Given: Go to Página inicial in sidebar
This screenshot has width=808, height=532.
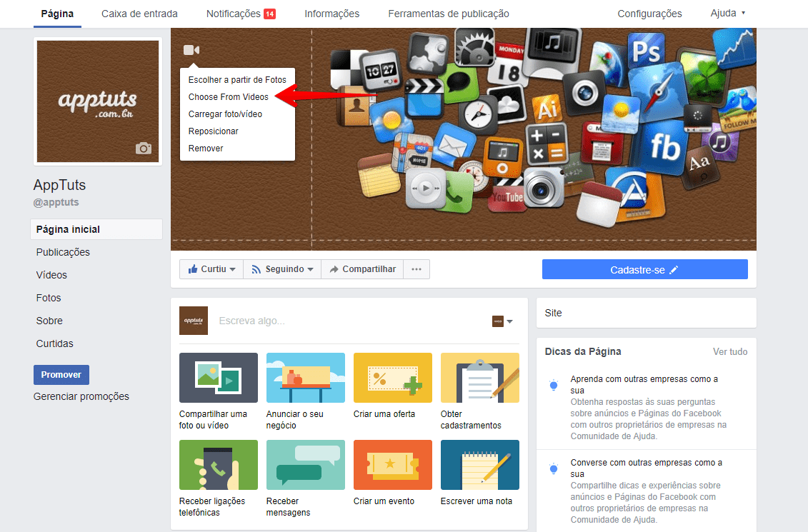Looking at the screenshot, I should 96,229.
